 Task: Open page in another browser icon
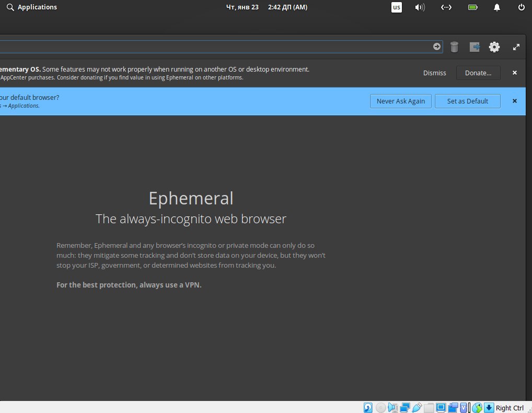475,47
